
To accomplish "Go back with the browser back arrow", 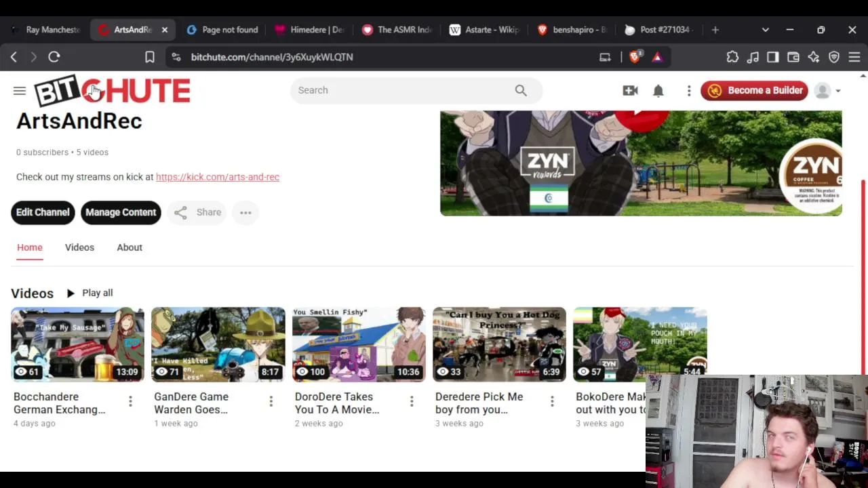I will click(x=14, y=57).
